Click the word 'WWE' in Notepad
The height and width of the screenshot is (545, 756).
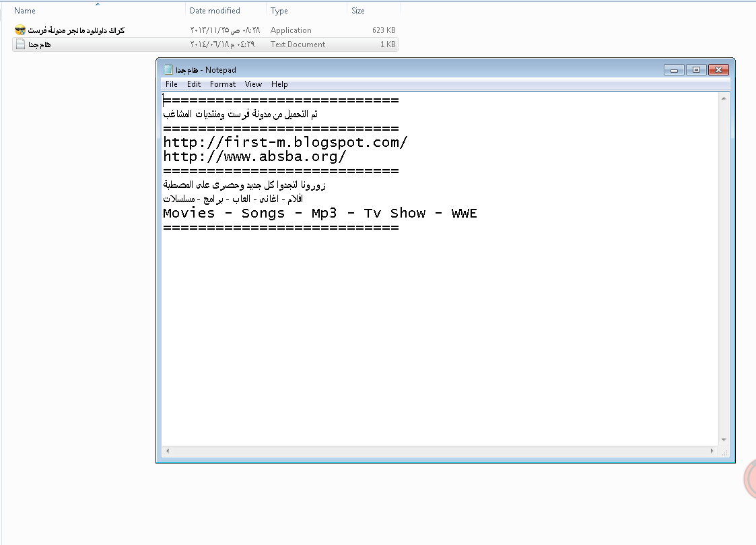464,213
